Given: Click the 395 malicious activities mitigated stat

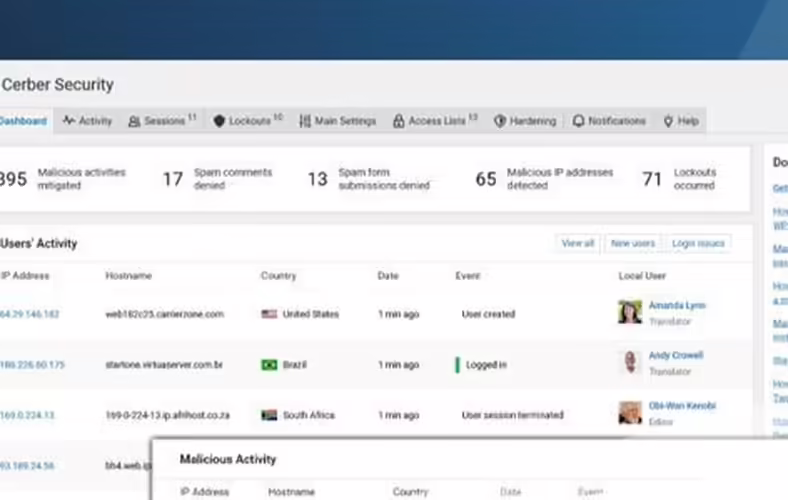Looking at the screenshot, I should pos(62,179).
